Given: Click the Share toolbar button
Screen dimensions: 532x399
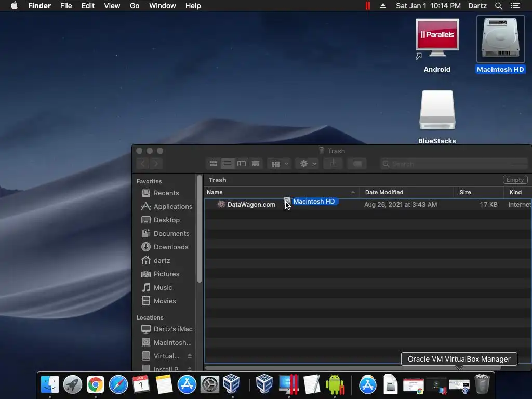Looking at the screenshot, I should [333, 164].
